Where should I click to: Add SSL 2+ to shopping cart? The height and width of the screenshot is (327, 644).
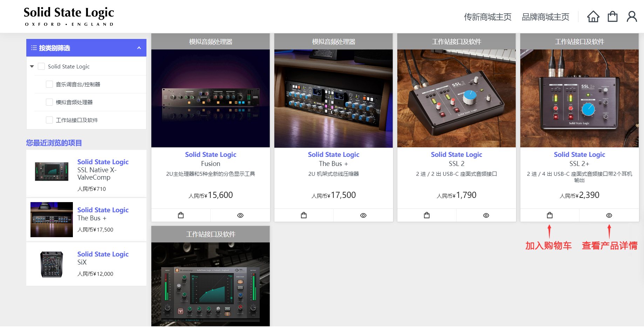click(x=550, y=215)
